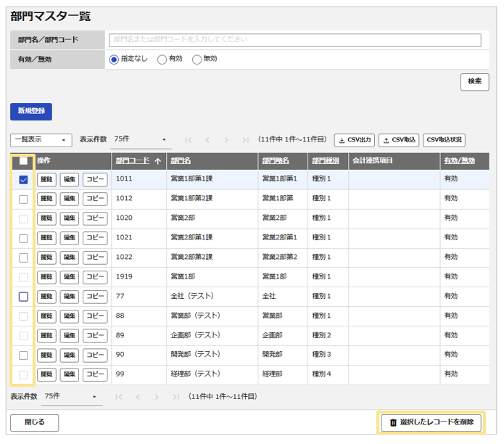Go to next page in bottom pager
Image resolution: width=504 pixels, height=444 pixels.
pos(157,397)
